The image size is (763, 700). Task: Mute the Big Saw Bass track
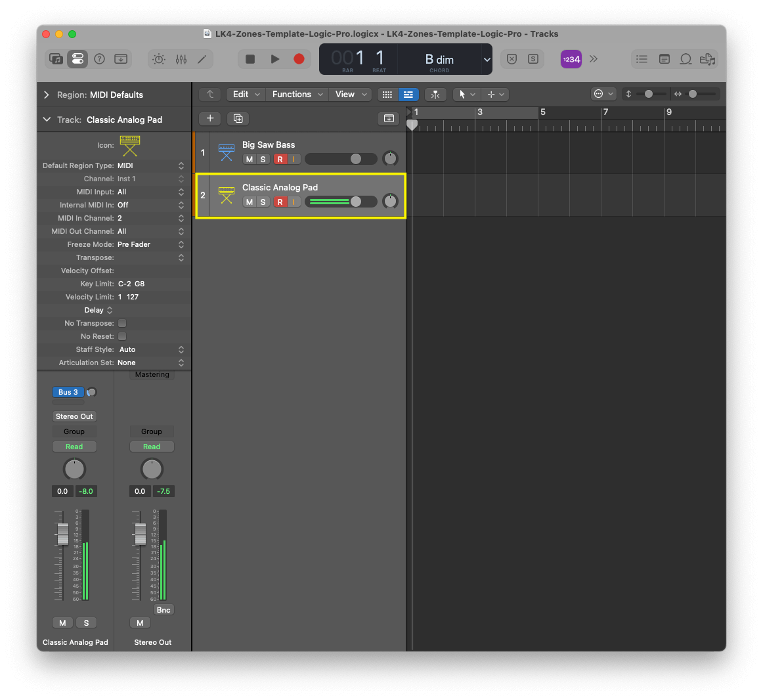coord(250,160)
